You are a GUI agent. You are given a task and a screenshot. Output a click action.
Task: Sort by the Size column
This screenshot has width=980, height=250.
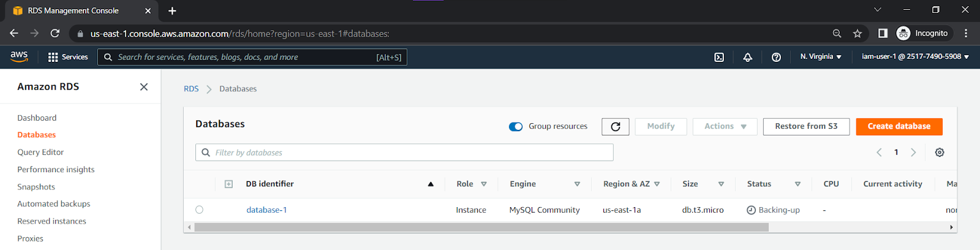tap(721, 184)
